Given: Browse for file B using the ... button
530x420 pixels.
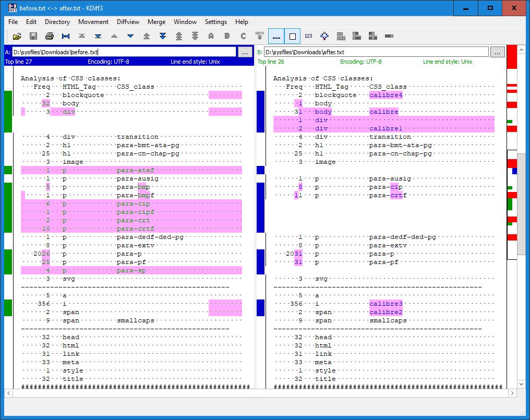Looking at the screenshot, I should click(x=498, y=52).
